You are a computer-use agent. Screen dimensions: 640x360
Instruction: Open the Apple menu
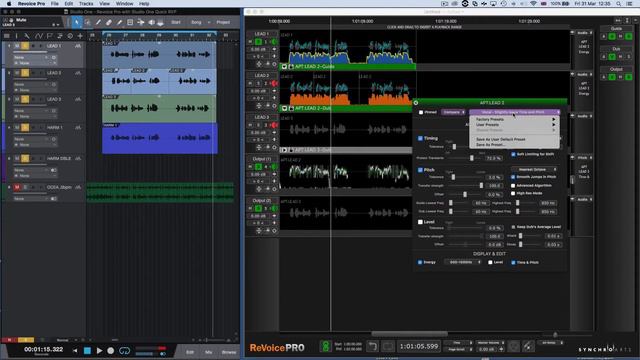tap(9, 3)
